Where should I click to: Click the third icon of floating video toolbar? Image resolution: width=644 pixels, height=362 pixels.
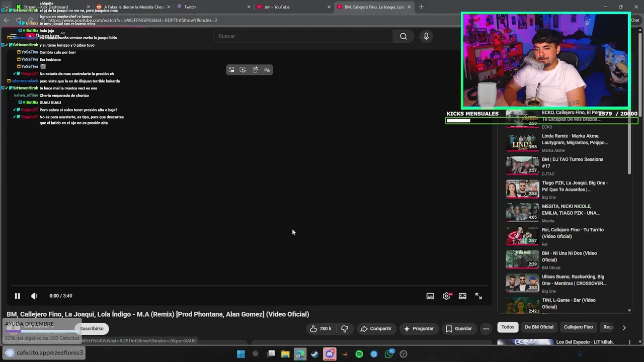pos(255,70)
